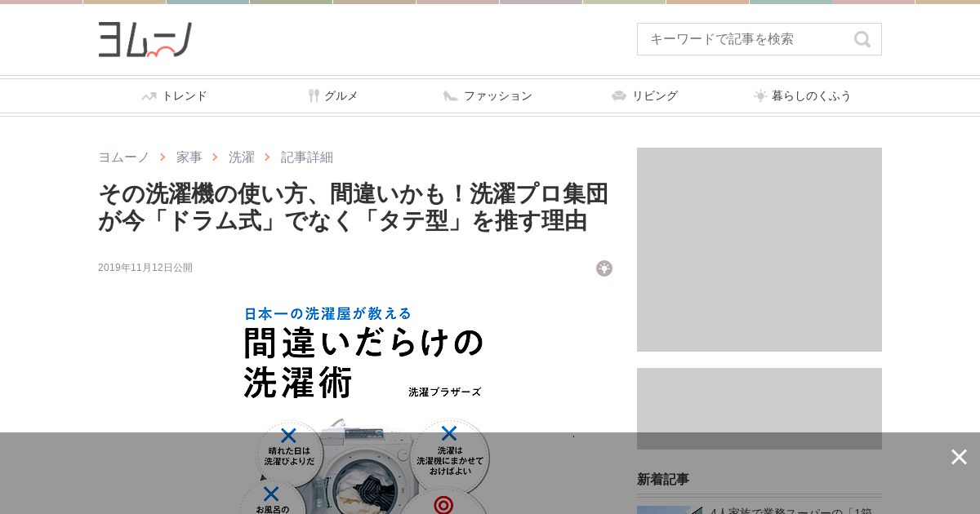Open the 暮らしのくふう menu item
This screenshot has height=514, width=980.
point(802,95)
